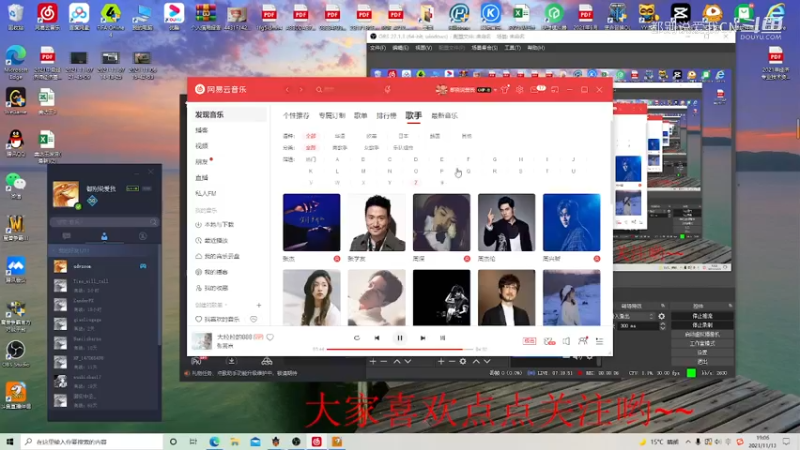Click the song playback progress bar

click(400, 349)
